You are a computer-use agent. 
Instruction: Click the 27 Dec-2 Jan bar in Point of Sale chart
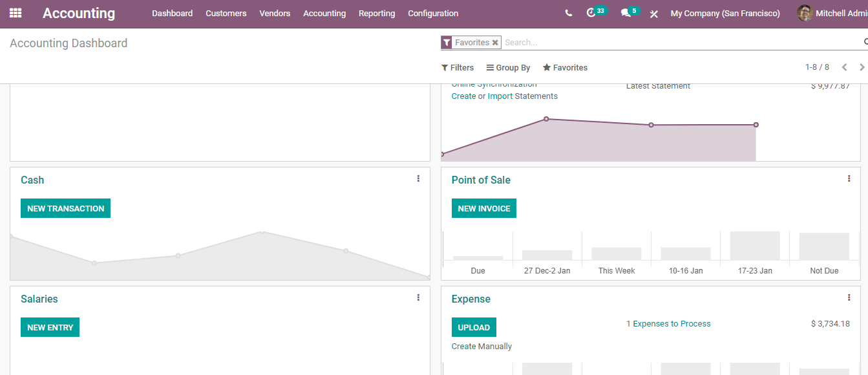tap(547, 255)
